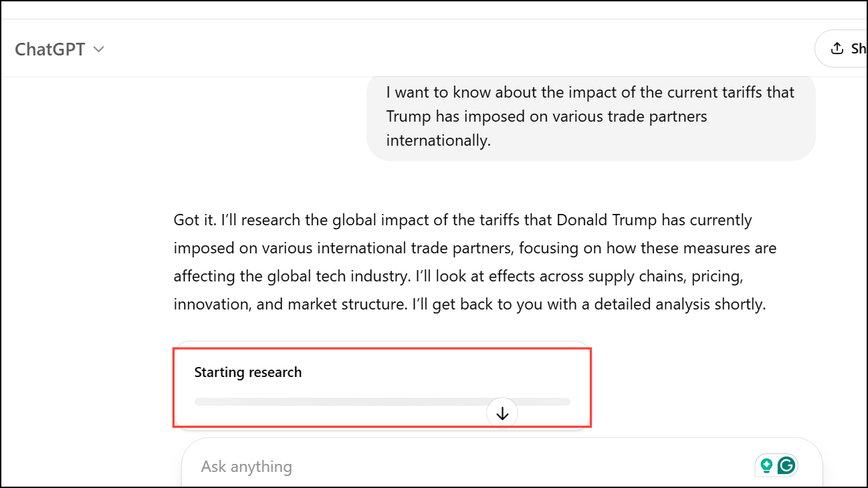Open the Starting research card title

point(248,372)
